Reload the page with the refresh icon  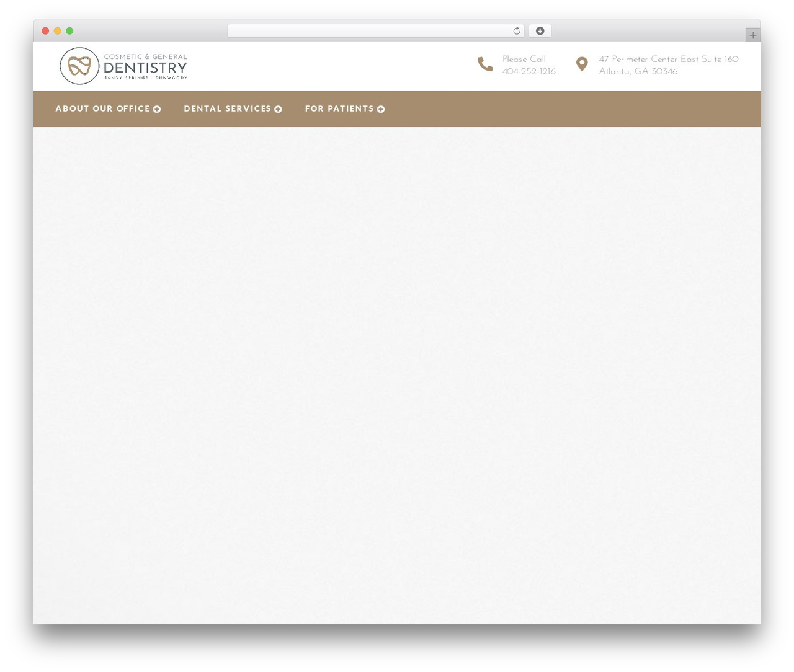pyautogui.click(x=517, y=31)
